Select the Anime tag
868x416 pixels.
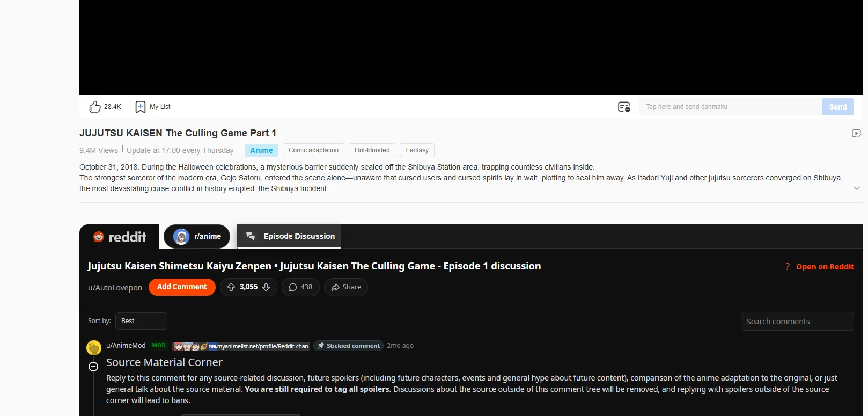261,150
